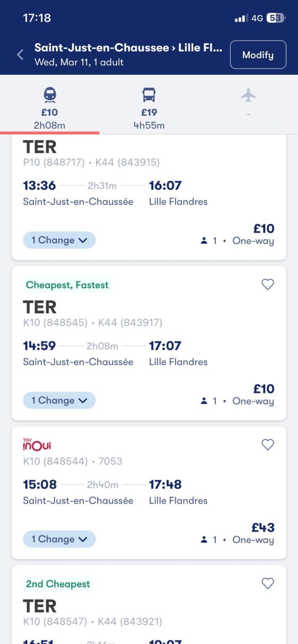Expand changes for the 13:36 TER journey
Screen dimensions: 298x644
pyautogui.click(x=59, y=240)
